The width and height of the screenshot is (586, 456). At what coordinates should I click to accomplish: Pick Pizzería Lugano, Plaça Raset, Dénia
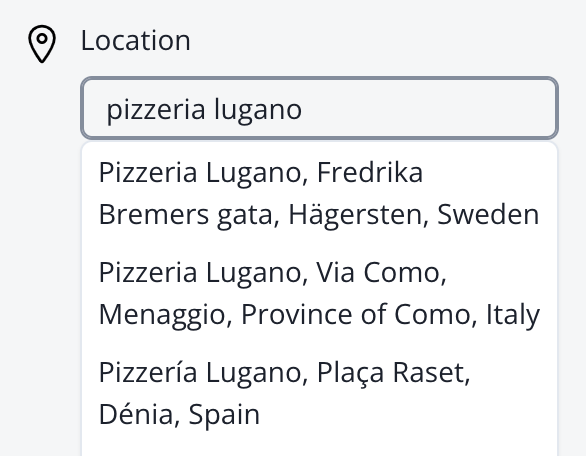tap(320, 393)
